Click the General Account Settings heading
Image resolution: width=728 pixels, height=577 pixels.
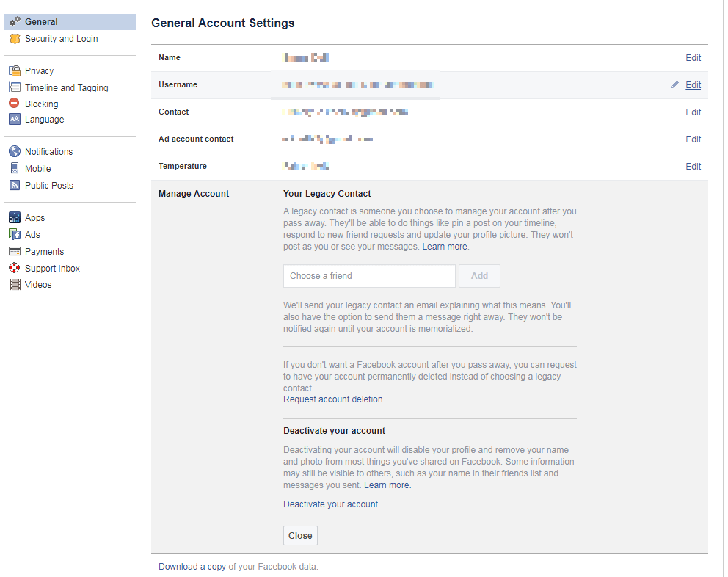(x=223, y=23)
